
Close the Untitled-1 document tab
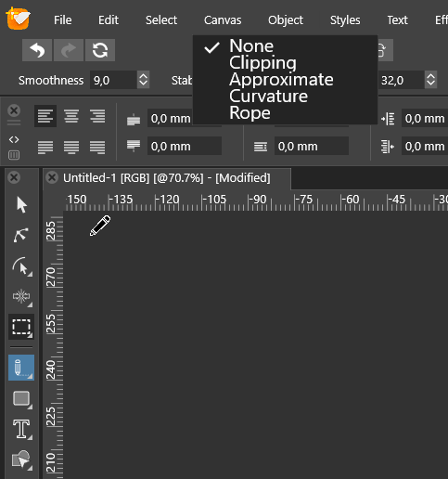pyautogui.click(x=52, y=177)
